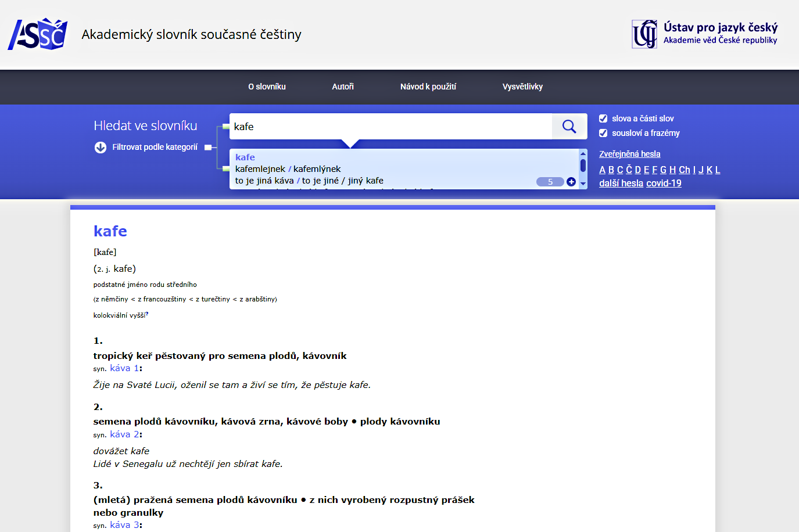This screenshot has height=532, width=799.
Task: Follow the 'káva 1' synonym link
Action: pyautogui.click(x=124, y=368)
